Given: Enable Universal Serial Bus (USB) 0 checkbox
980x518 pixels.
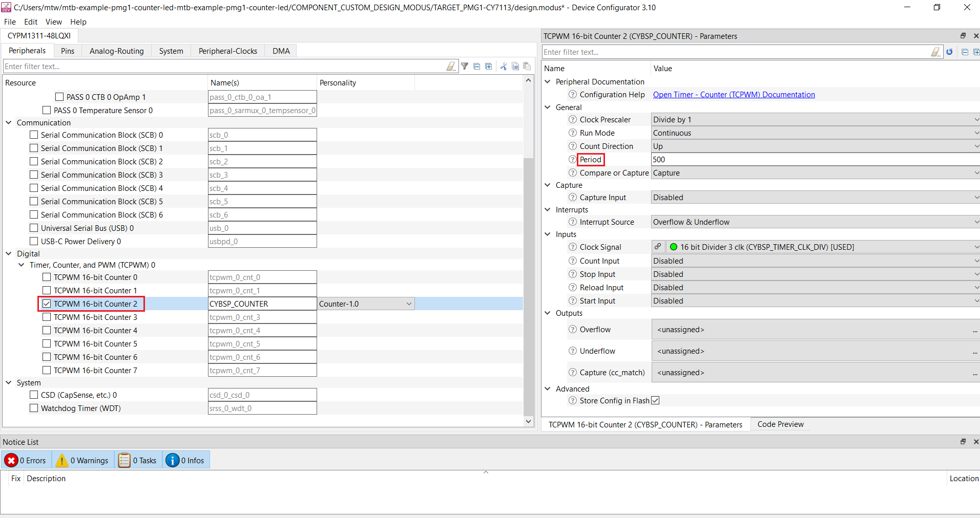Looking at the screenshot, I should pyautogui.click(x=34, y=228).
